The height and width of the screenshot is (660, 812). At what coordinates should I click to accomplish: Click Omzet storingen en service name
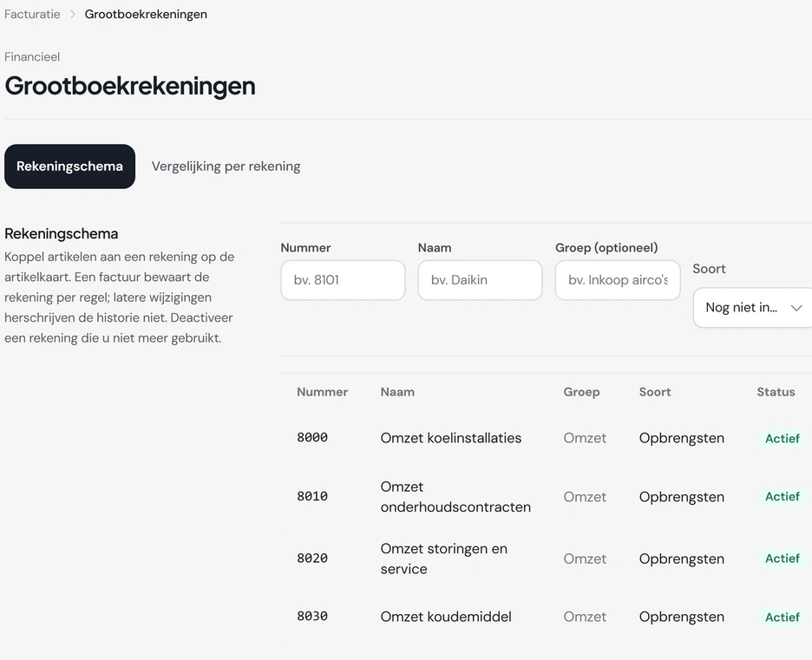[444, 559]
